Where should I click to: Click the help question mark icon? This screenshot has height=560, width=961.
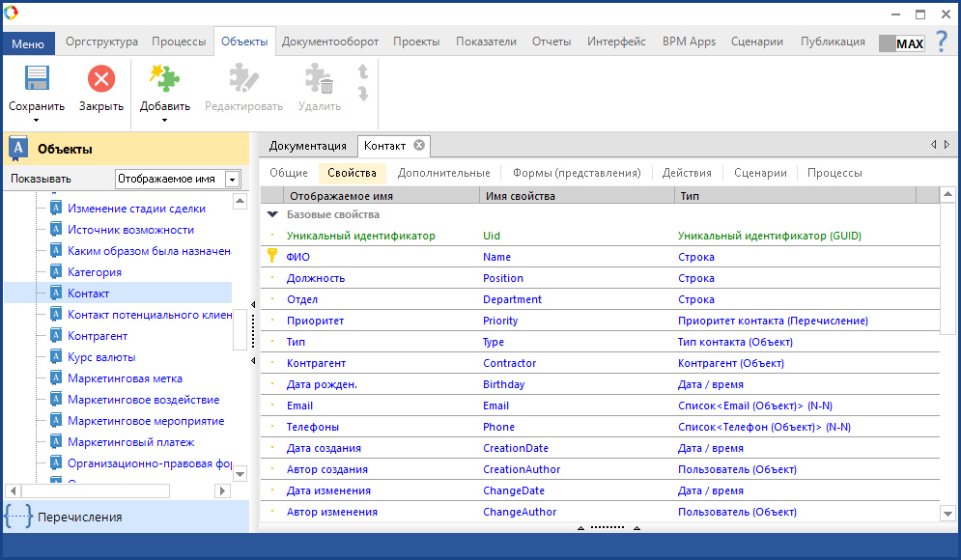point(942,42)
